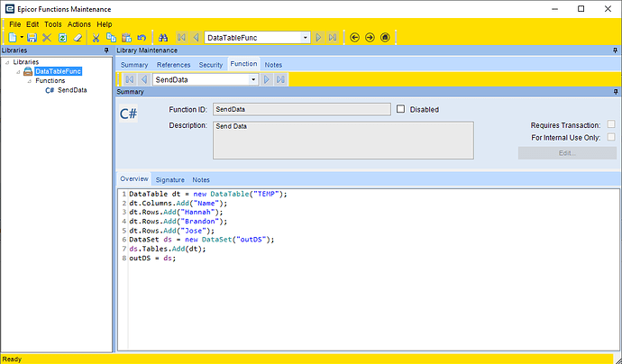This screenshot has height=364, width=622.
Task: Go to last function arrow
Action: tap(281, 79)
